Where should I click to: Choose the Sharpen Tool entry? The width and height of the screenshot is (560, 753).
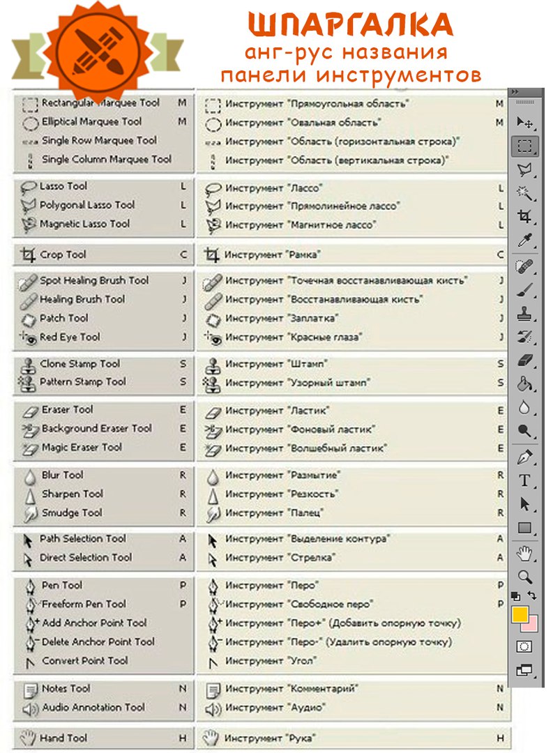click(104, 494)
